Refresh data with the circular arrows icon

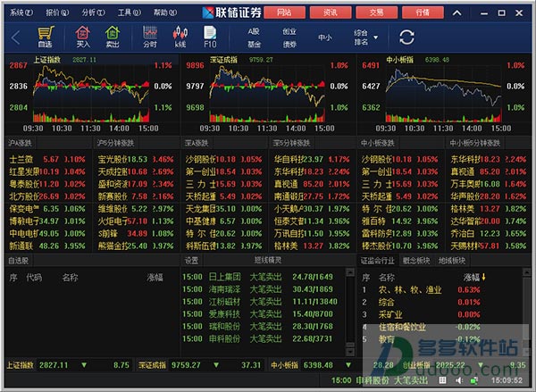(406, 38)
